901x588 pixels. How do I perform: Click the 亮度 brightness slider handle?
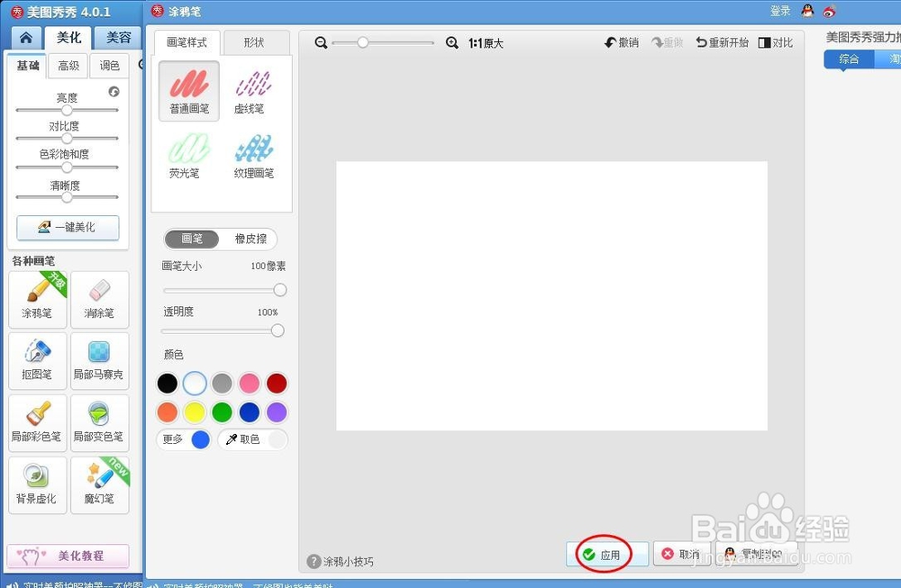68,110
